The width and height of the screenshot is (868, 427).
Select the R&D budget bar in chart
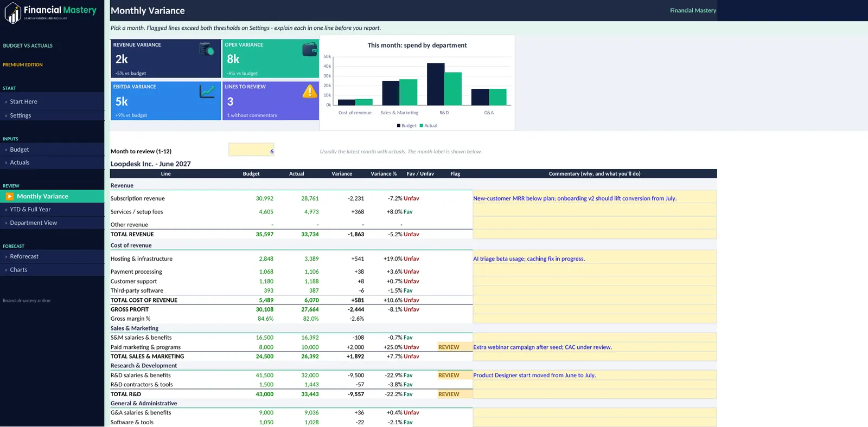coord(436,84)
